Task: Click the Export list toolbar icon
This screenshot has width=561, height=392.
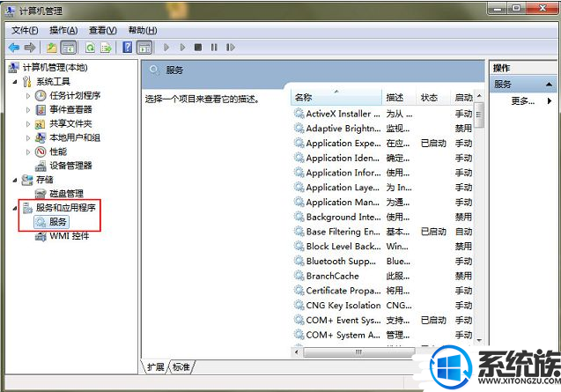Action: pos(107,48)
